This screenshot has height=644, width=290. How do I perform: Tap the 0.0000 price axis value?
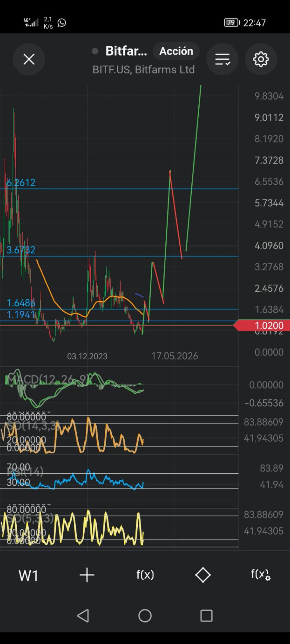[x=269, y=352]
